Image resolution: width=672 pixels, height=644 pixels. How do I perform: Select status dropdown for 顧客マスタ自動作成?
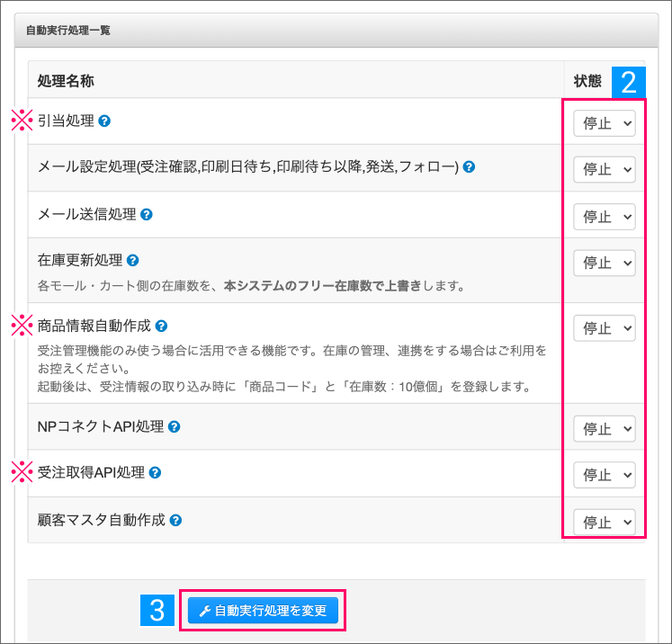[x=605, y=521]
